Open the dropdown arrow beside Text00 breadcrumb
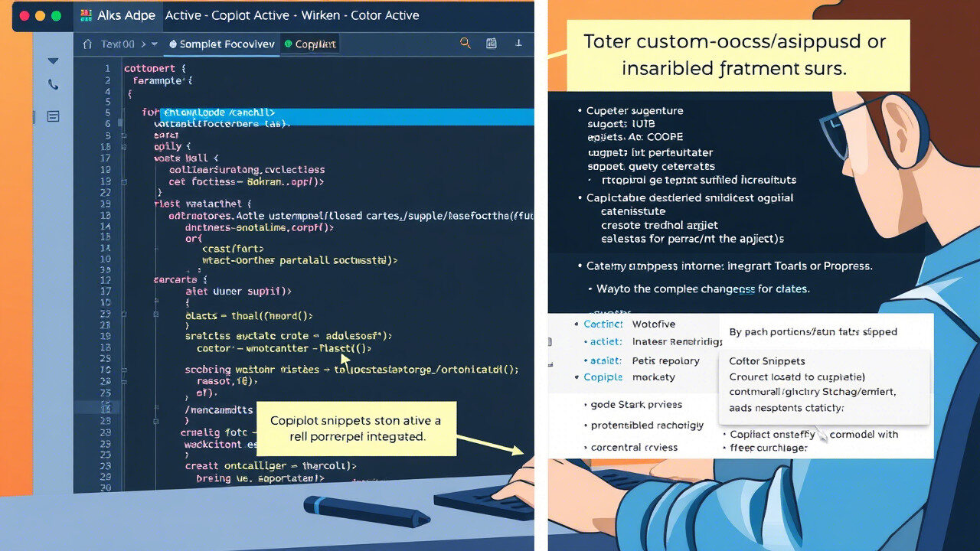 click(155, 44)
